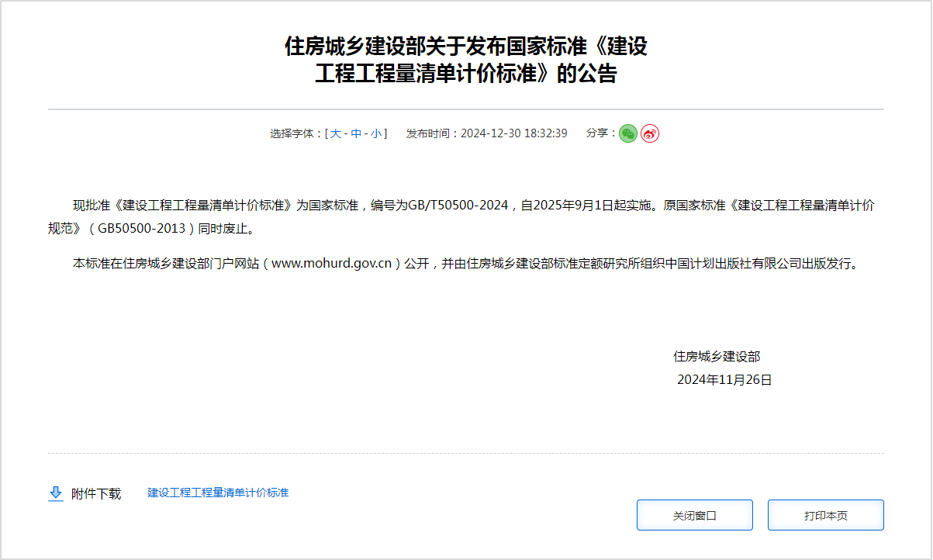Click the 发布时间 2024-12-30 timestamp
The width and height of the screenshot is (933, 560).
click(486, 133)
